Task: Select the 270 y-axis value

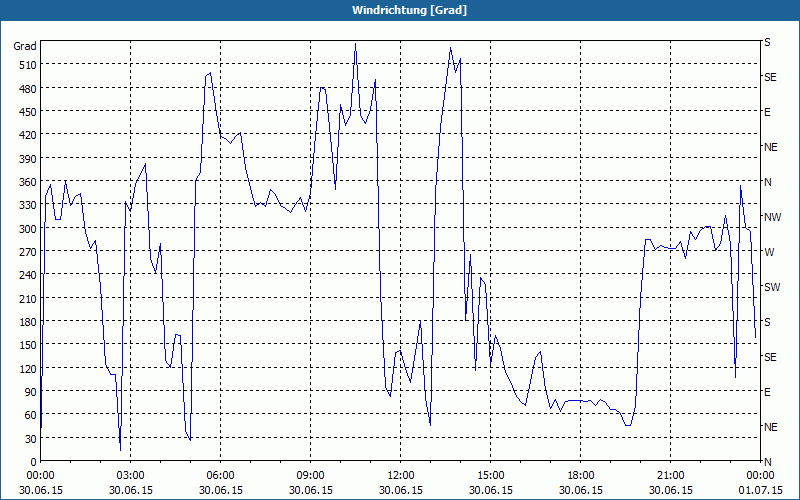Action: click(x=28, y=252)
